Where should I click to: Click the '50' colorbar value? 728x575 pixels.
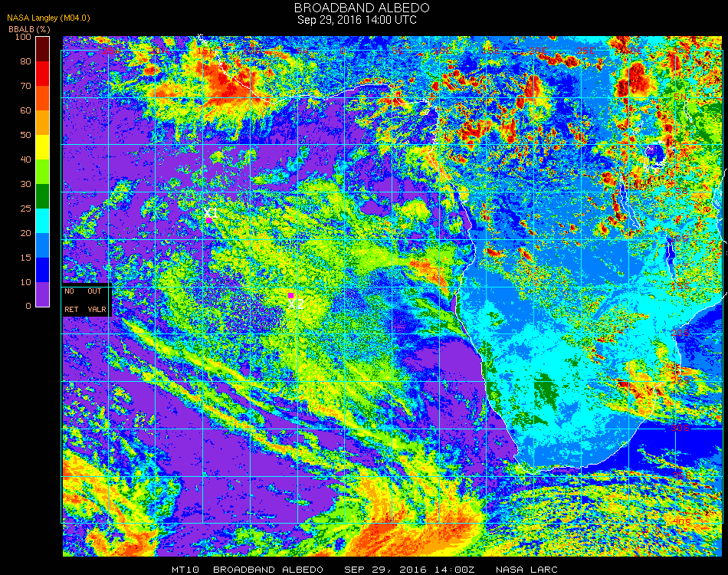pos(25,135)
